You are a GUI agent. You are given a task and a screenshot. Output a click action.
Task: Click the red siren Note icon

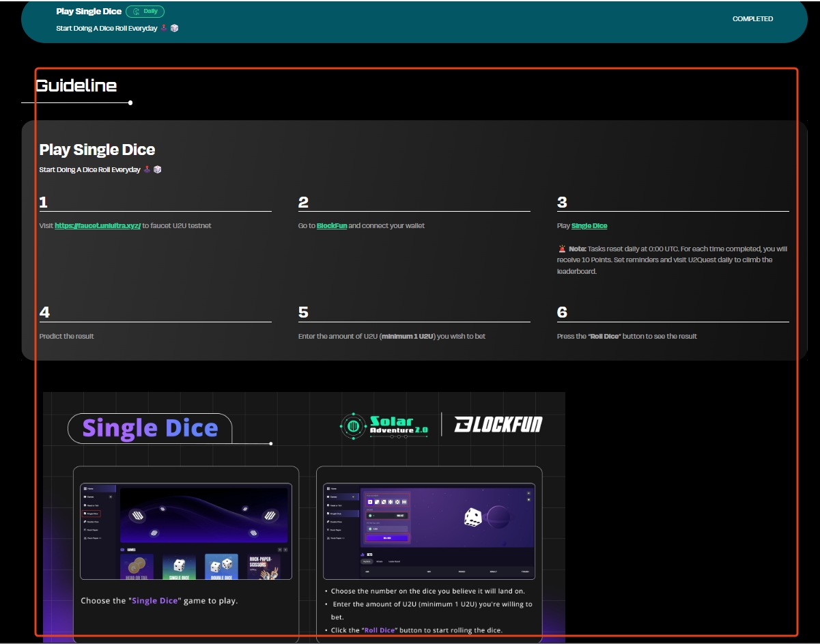click(562, 249)
